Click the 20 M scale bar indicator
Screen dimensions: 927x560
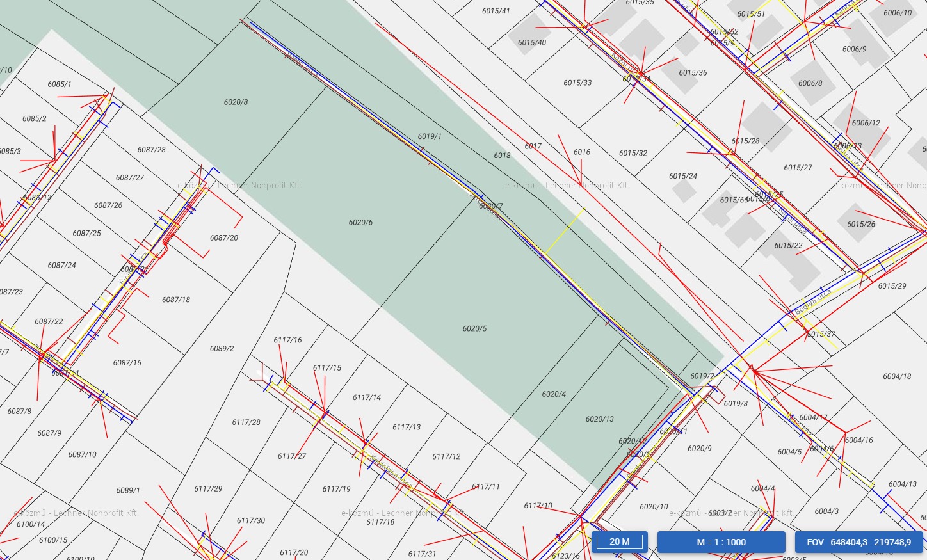pyautogui.click(x=619, y=541)
